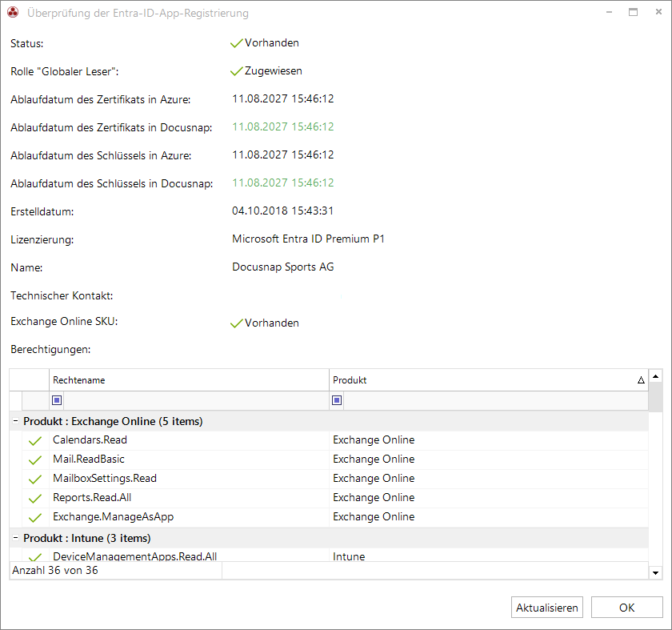Viewport: 672px width, 630px height.
Task: Click the Status checkmark icon next to Vorhanden
Action: [x=237, y=43]
